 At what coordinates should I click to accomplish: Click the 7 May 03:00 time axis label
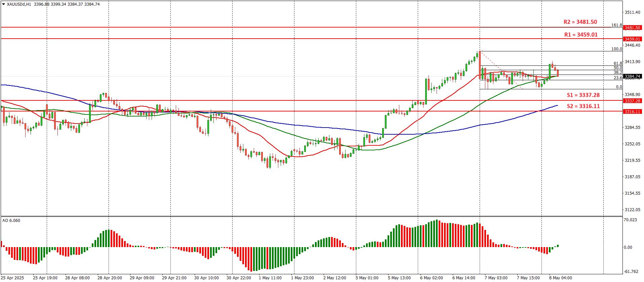(496, 278)
